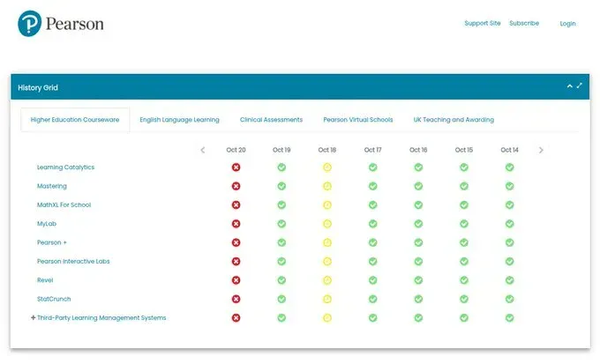Click the Pearson logo
The height and width of the screenshot is (364, 600).
click(x=61, y=24)
